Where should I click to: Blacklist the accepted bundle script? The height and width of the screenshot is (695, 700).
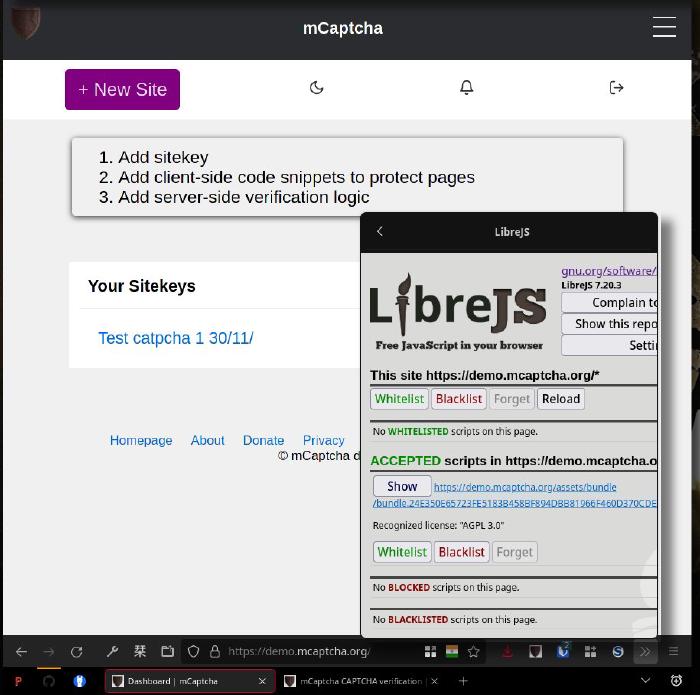click(462, 552)
